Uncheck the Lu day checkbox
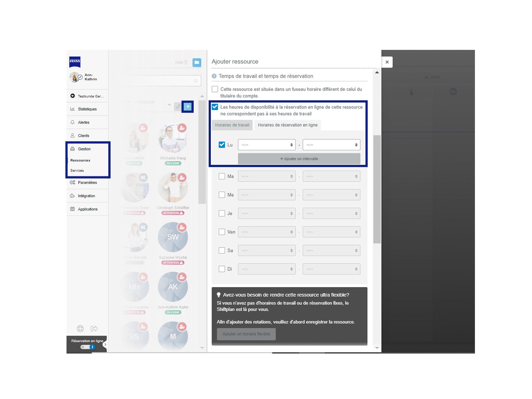The image size is (532, 399). click(222, 145)
